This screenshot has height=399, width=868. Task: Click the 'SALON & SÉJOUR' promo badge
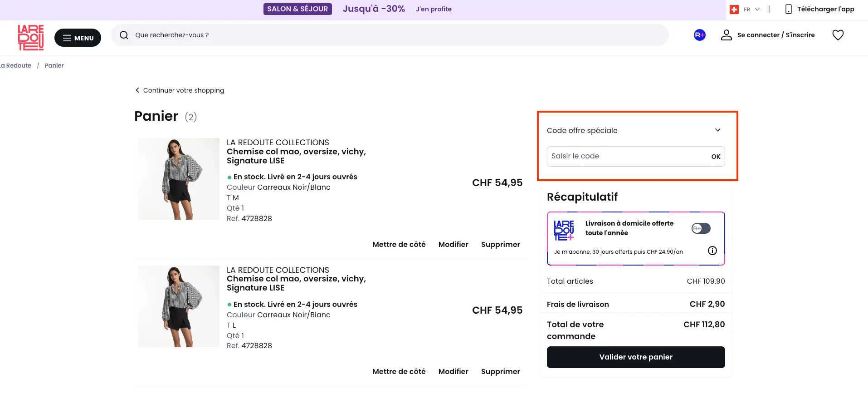tap(297, 9)
